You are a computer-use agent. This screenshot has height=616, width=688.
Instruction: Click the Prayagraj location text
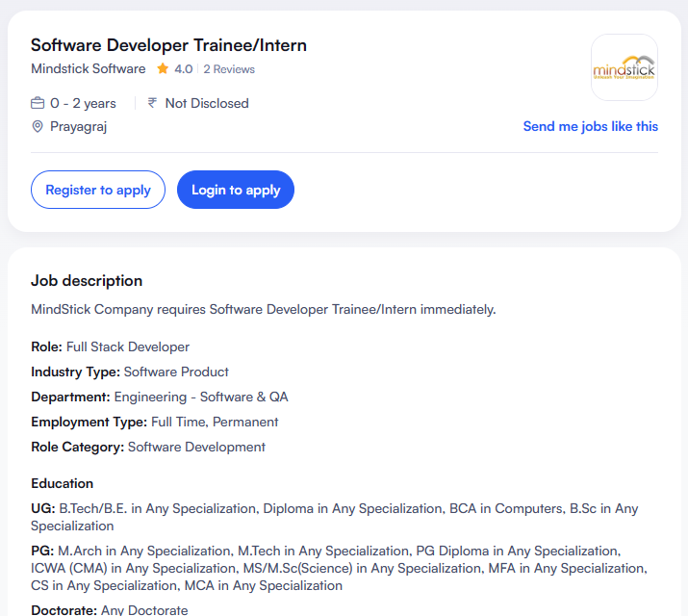79,127
